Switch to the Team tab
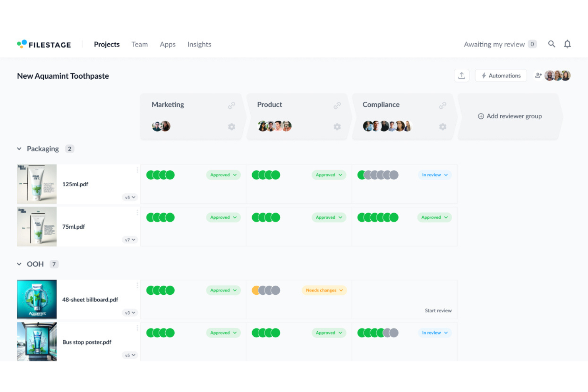588x392 pixels. pyautogui.click(x=139, y=44)
